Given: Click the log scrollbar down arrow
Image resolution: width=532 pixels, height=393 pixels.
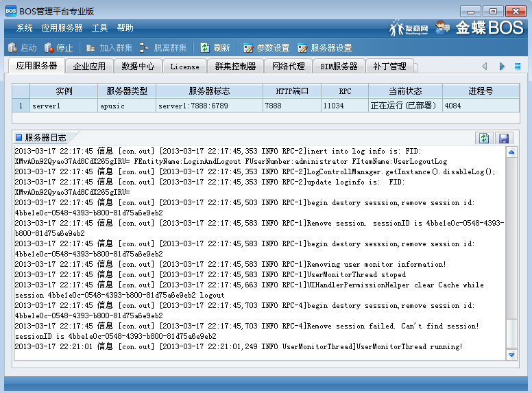Looking at the screenshot, I should (x=511, y=355).
